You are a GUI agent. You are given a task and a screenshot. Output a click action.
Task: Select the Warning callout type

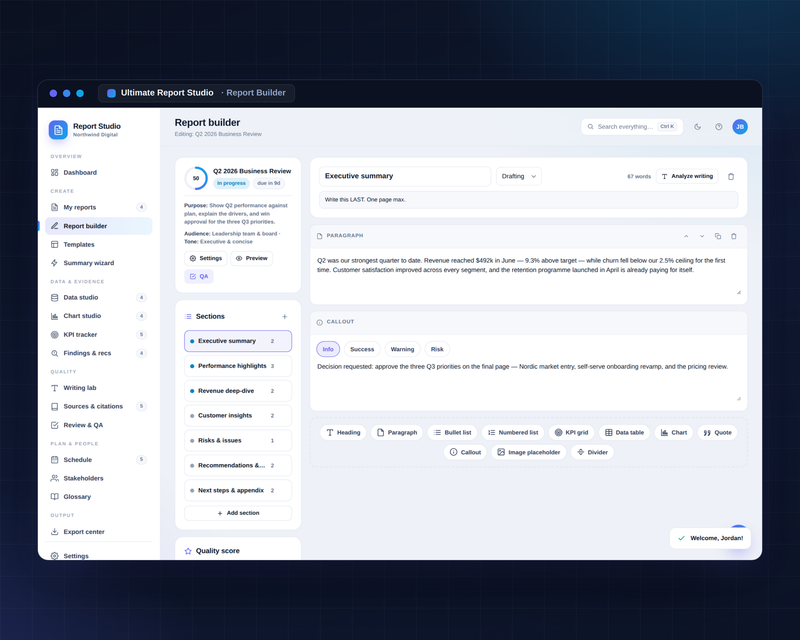[x=403, y=349]
